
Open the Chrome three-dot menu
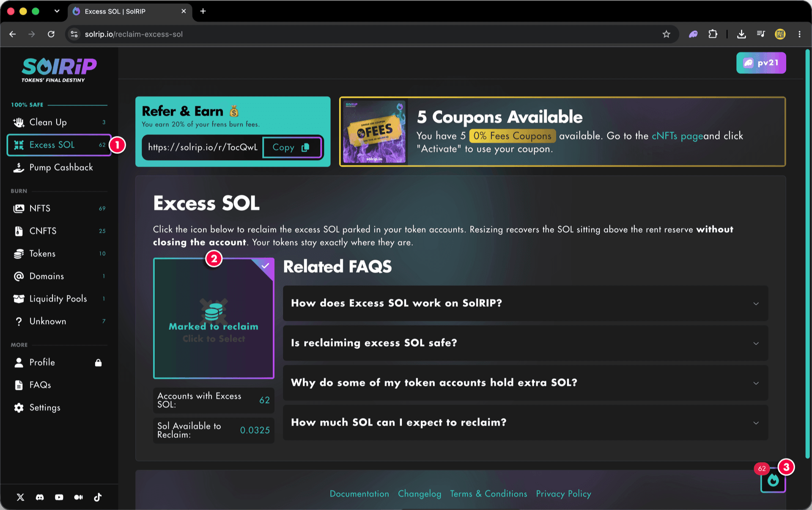799,34
